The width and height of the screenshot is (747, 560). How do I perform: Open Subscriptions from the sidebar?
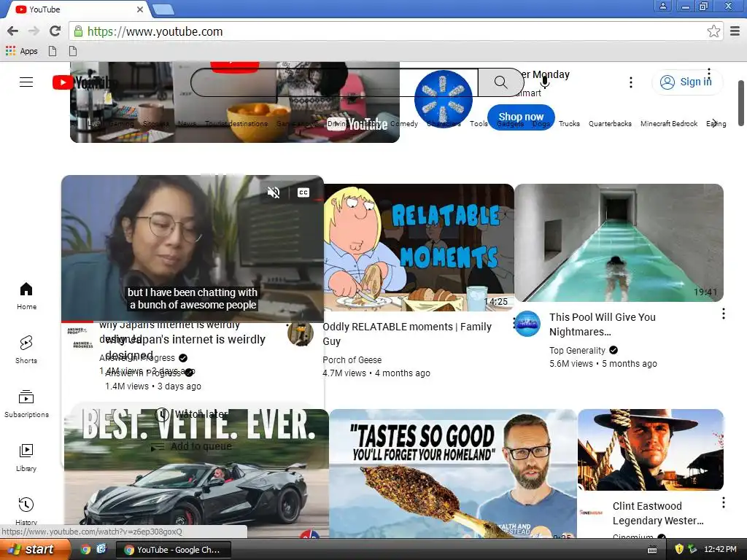26,404
